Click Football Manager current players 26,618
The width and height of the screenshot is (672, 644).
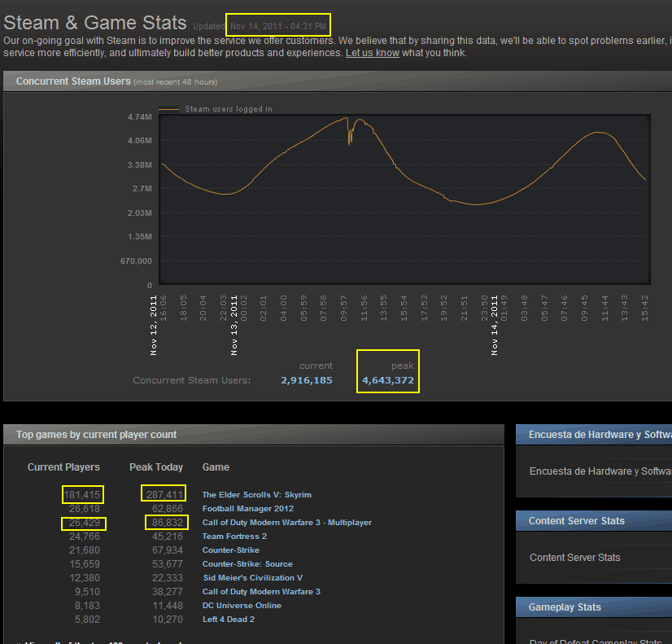click(x=85, y=509)
